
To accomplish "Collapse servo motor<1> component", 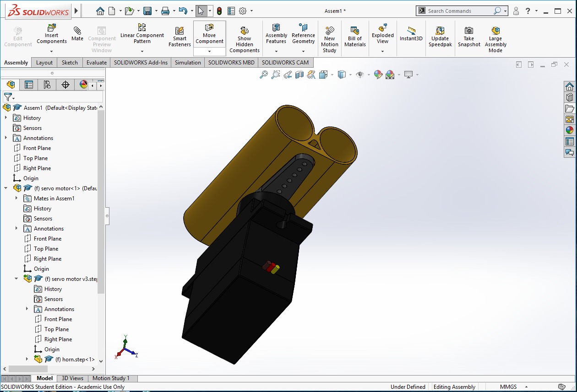I will point(6,188).
